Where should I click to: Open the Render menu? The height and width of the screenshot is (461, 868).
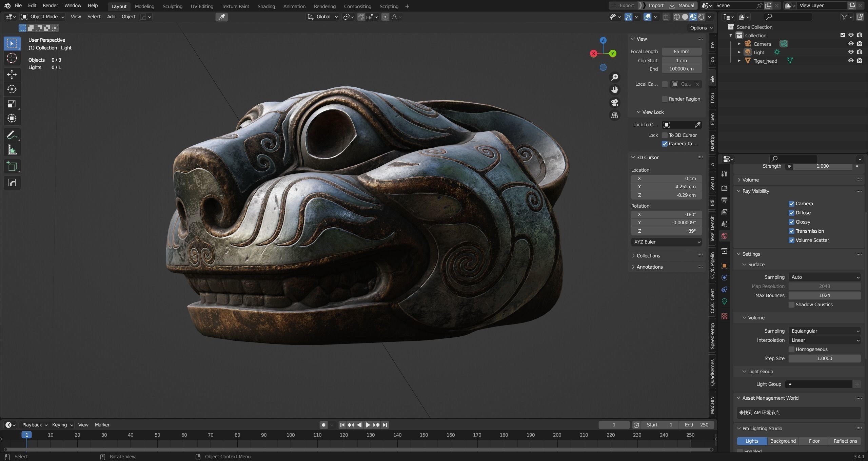click(x=50, y=5)
